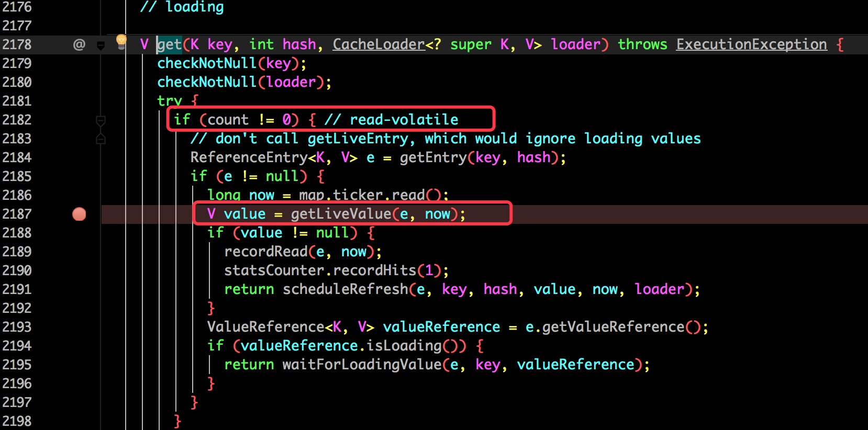Click the read-volatile comment text
The width and height of the screenshot is (868, 430).
click(x=404, y=120)
